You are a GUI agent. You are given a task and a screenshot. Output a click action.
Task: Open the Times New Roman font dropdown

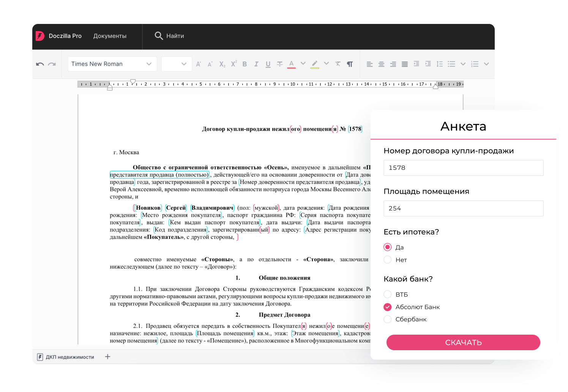112,64
